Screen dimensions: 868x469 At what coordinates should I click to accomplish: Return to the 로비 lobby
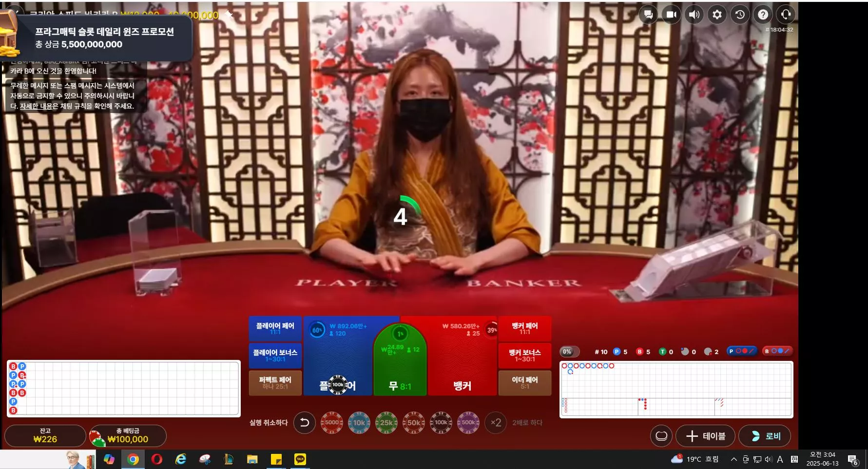(x=765, y=436)
